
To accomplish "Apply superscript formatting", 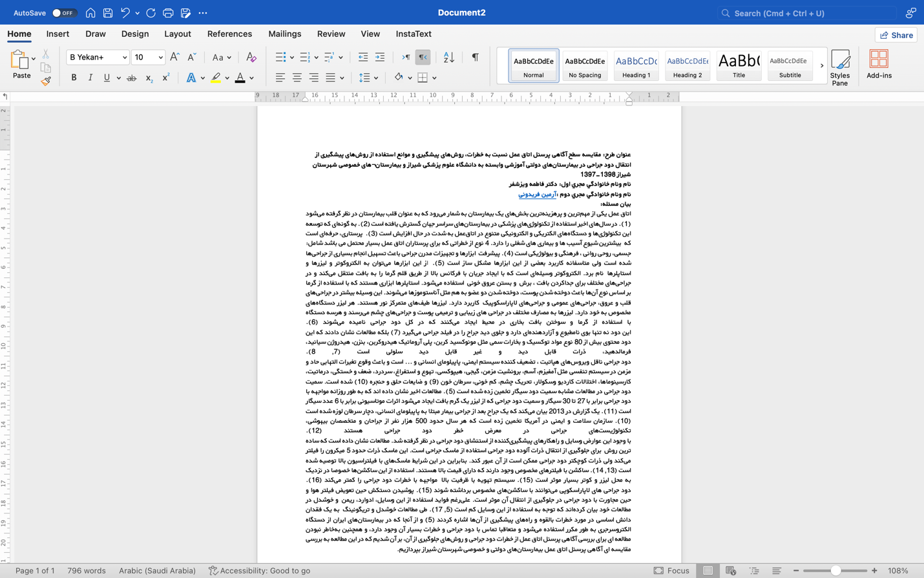I will coord(166,78).
